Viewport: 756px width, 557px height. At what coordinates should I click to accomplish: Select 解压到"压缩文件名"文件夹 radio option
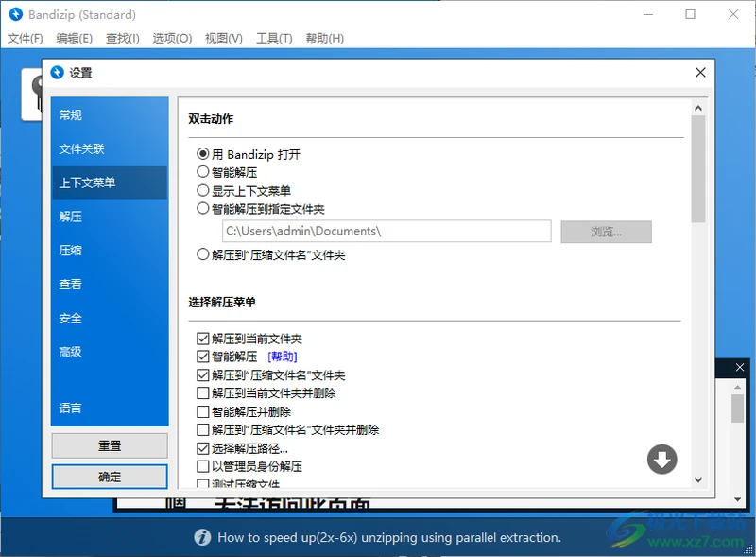tap(203, 254)
